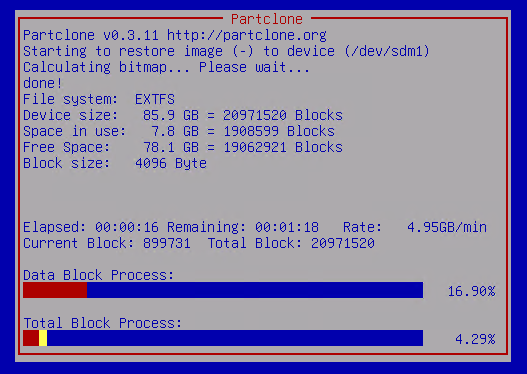Click the 'Free Space: 78.1 GB' line
The image size is (527, 374).
[x=183, y=148]
